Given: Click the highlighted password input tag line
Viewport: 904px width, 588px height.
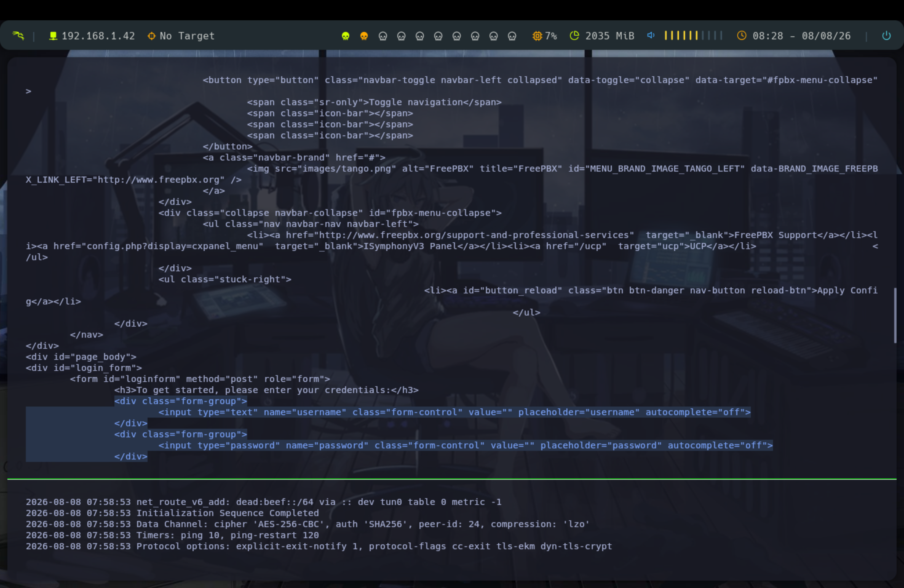Looking at the screenshot, I should (x=466, y=446).
